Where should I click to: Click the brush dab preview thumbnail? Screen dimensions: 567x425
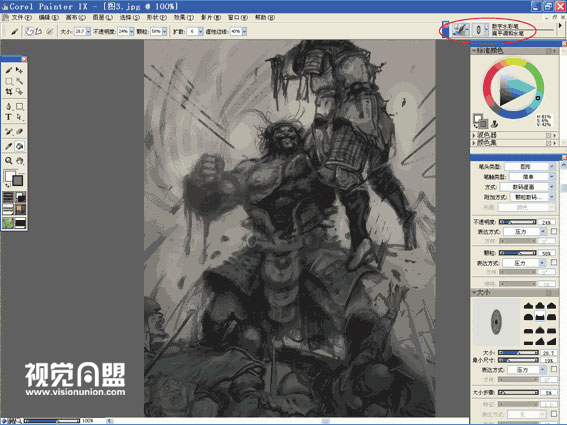(496, 322)
